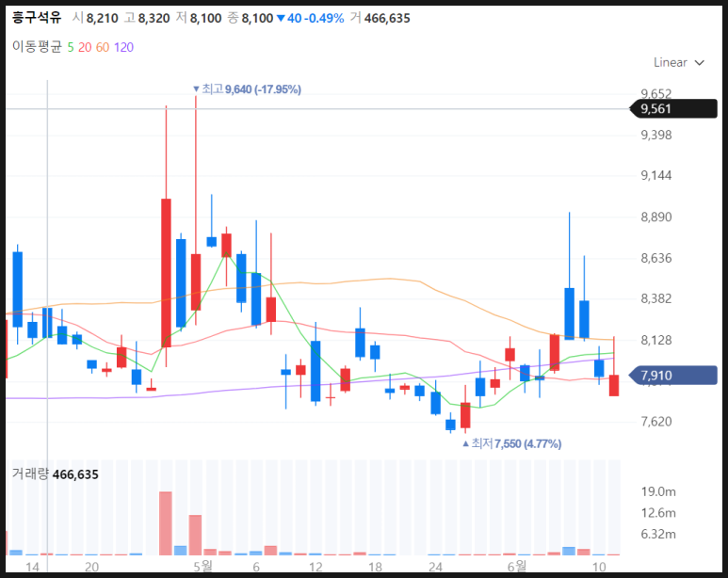Image resolution: width=728 pixels, height=578 pixels.
Task: Click the 8,890 price axis label
Action: tap(656, 217)
